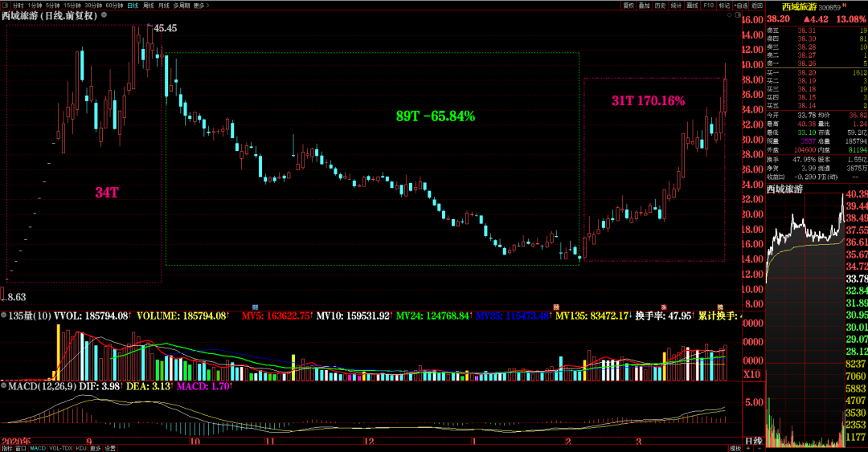The height and width of the screenshot is (452, 868).
Task: Select the 日线 daily period
Action: pyautogui.click(x=133, y=6)
